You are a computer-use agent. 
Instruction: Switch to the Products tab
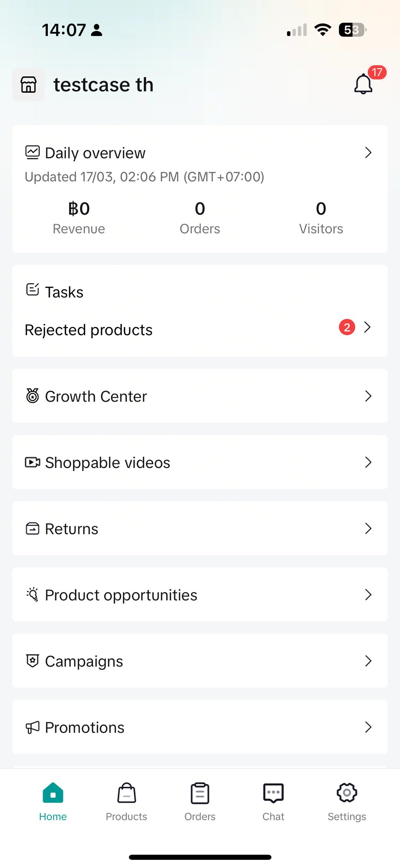pos(126,802)
